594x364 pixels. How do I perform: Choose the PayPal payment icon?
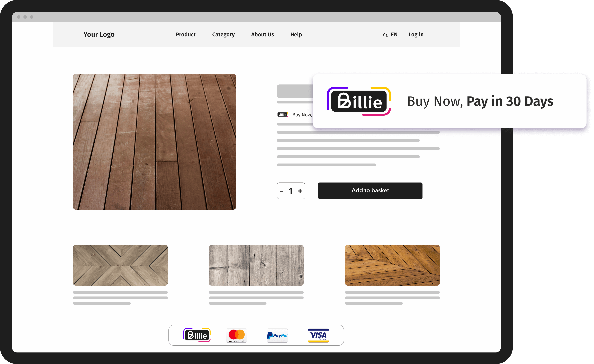pyautogui.click(x=277, y=335)
